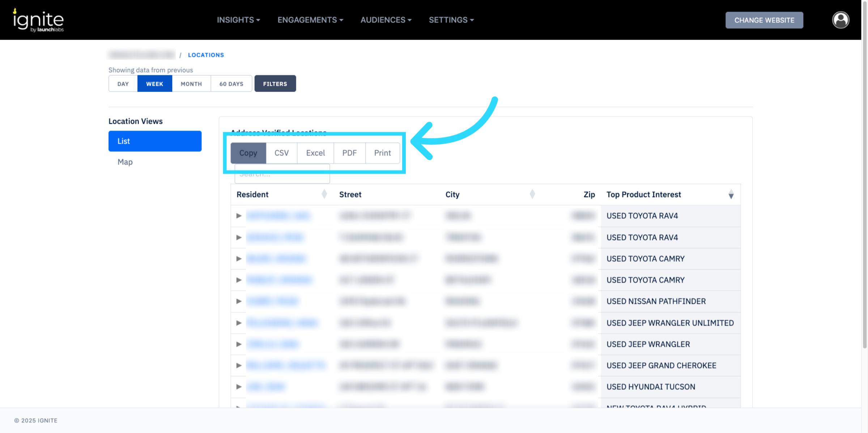Click the Change Website button
Screen dimensions: 868x433
(x=764, y=20)
